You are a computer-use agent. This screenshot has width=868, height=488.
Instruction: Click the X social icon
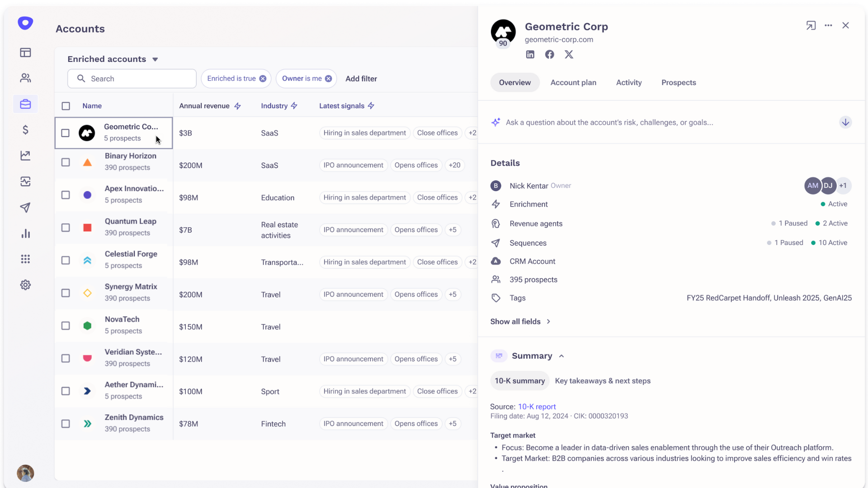(x=569, y=55)
